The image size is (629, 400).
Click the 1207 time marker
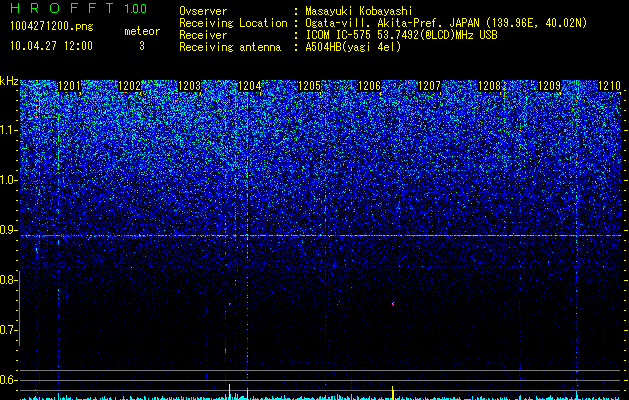[429, 86]
